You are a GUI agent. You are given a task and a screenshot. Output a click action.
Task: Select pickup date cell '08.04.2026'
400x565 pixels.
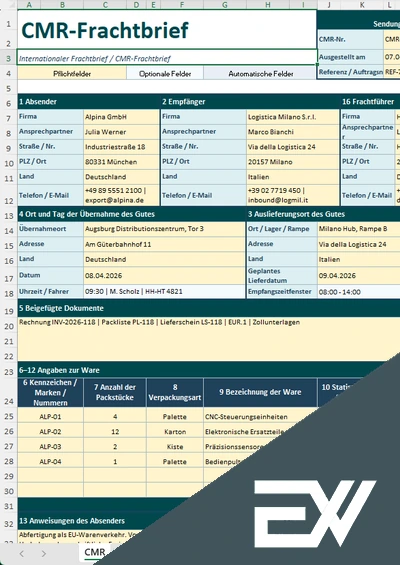pos(164,276)
